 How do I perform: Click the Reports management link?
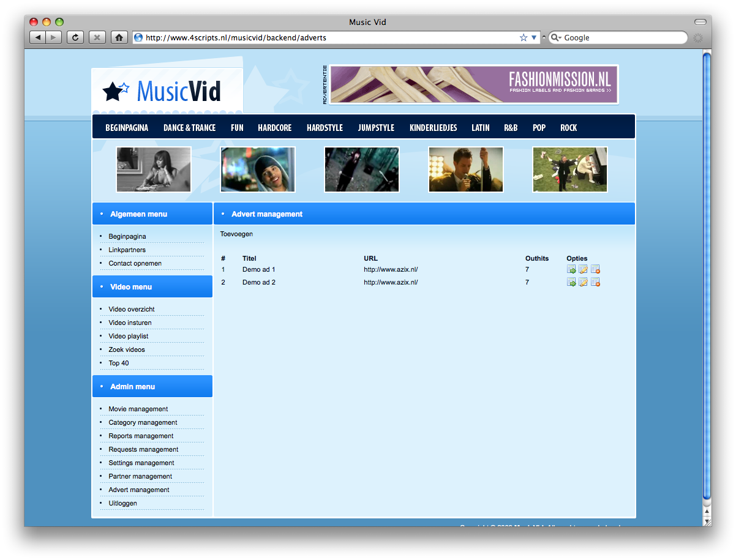[x=141, y=436]
